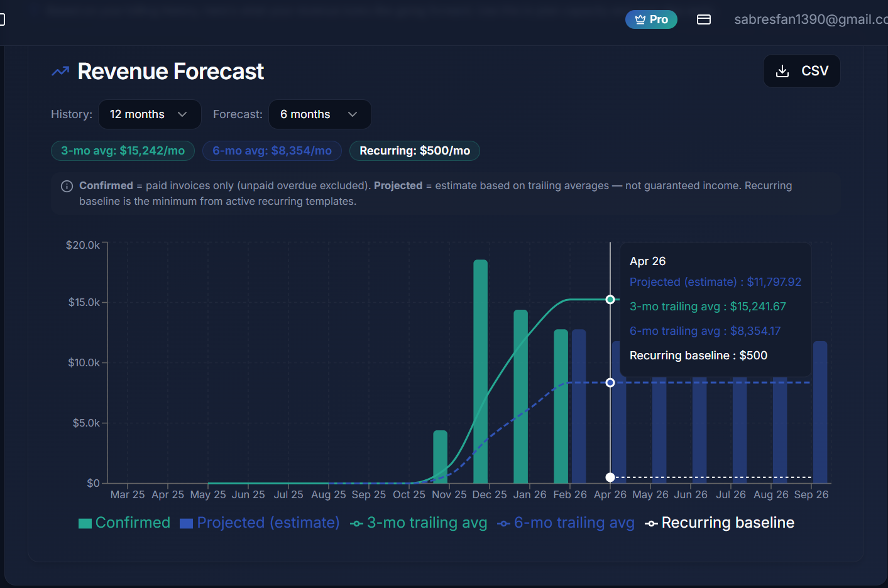Select the Feb 26 blue projected bar
The width and height of the screenshot is (888, 588).
(x=579, y=406)
